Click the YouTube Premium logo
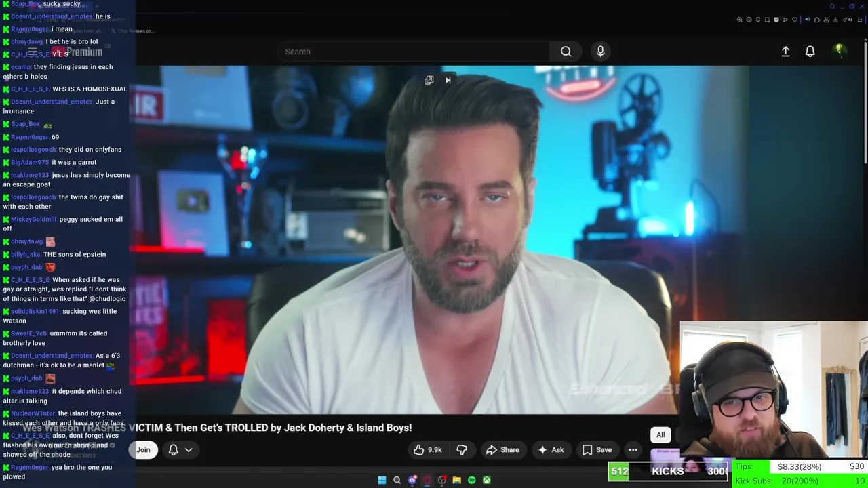The image size is (868, 488). click(x=77, y=52)
